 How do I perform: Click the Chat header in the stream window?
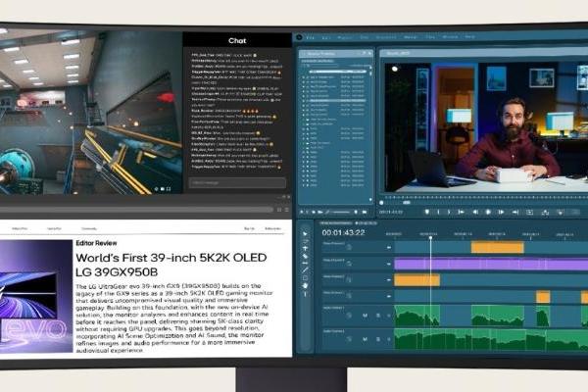point(237,40)
